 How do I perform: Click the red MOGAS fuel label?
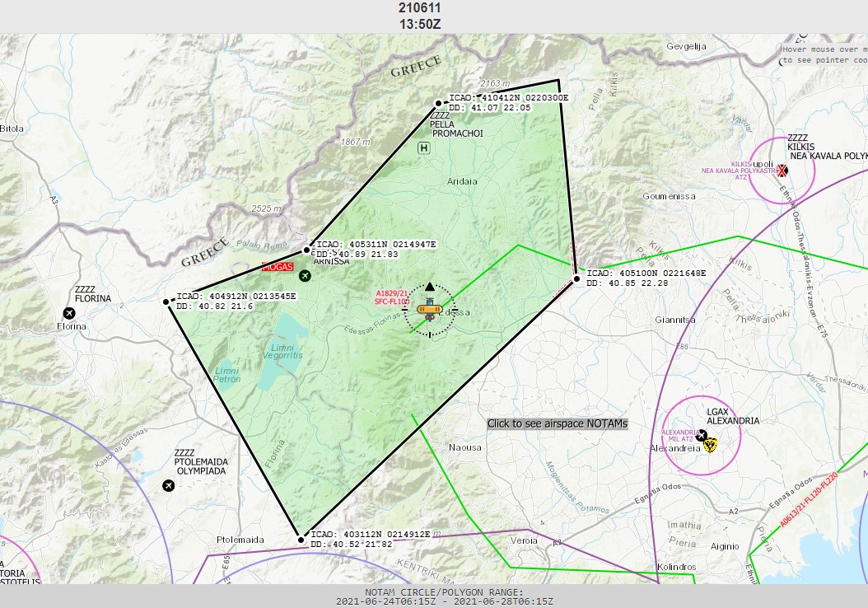[x=277, y=267]
